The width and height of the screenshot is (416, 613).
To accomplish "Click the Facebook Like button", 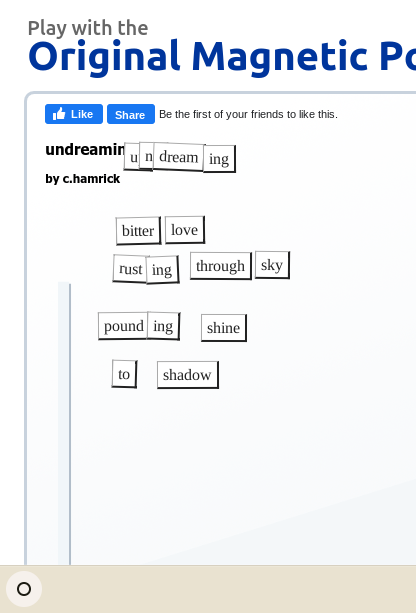I will (74, 114).
